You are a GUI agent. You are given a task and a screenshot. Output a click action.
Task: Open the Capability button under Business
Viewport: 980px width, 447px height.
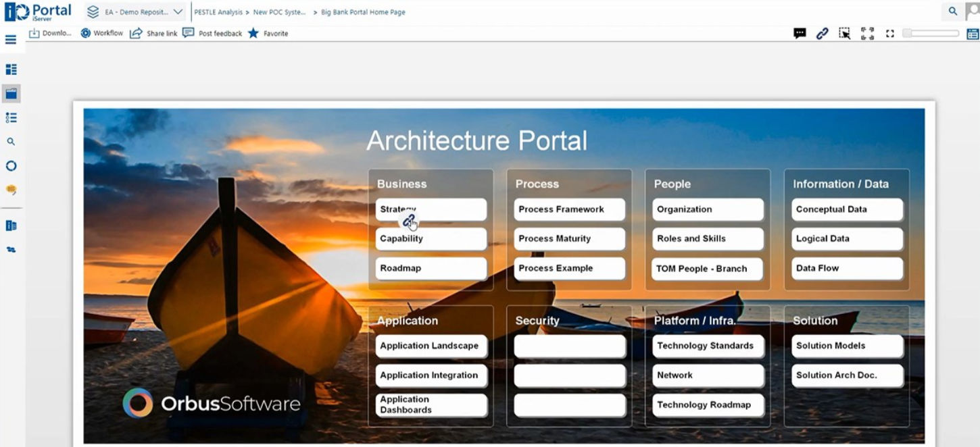(431, 239)
